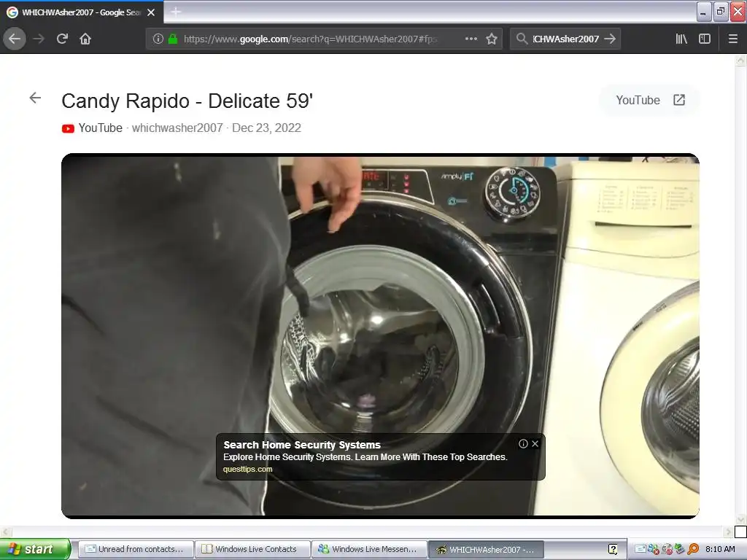The width and height of the screenshot is (747, 560).
Task: Click the google.com address bar URL
Action: pos(309,39)
